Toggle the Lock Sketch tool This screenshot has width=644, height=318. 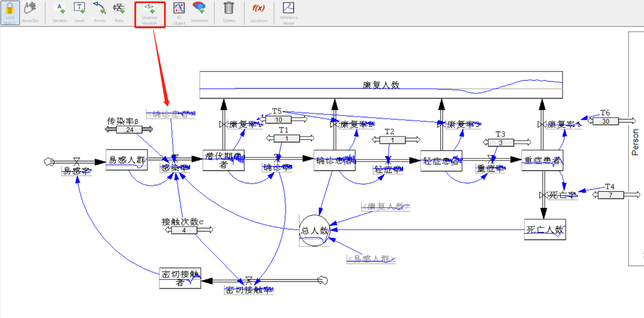pos(10,13)
